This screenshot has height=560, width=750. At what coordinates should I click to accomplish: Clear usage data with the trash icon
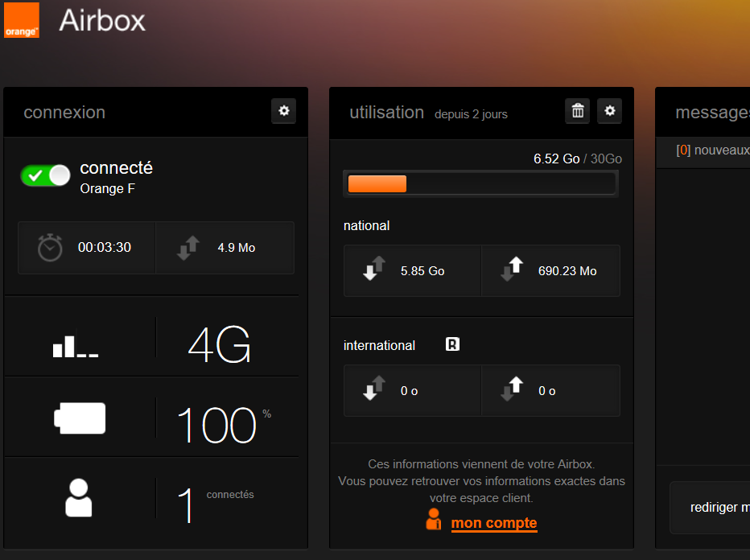pos(577,111)
